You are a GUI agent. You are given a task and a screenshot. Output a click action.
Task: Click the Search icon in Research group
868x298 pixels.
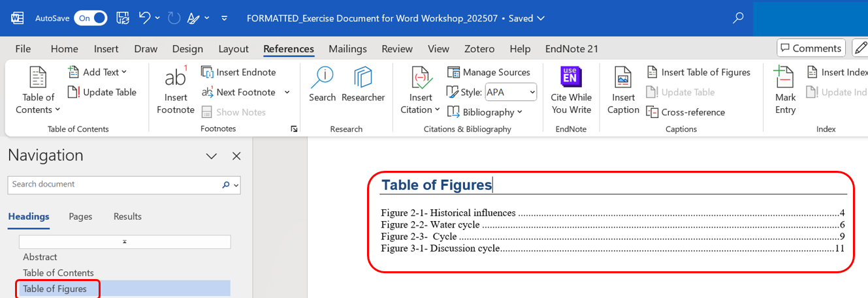click(322, 78)
